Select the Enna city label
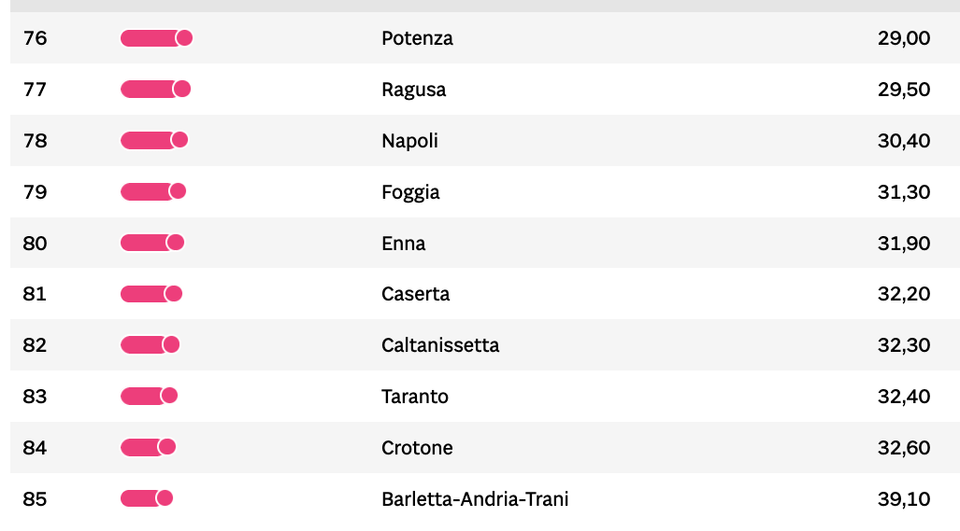The width and height of the screenshot is (960, 531). pyautogui.click(x=403, y=243)
